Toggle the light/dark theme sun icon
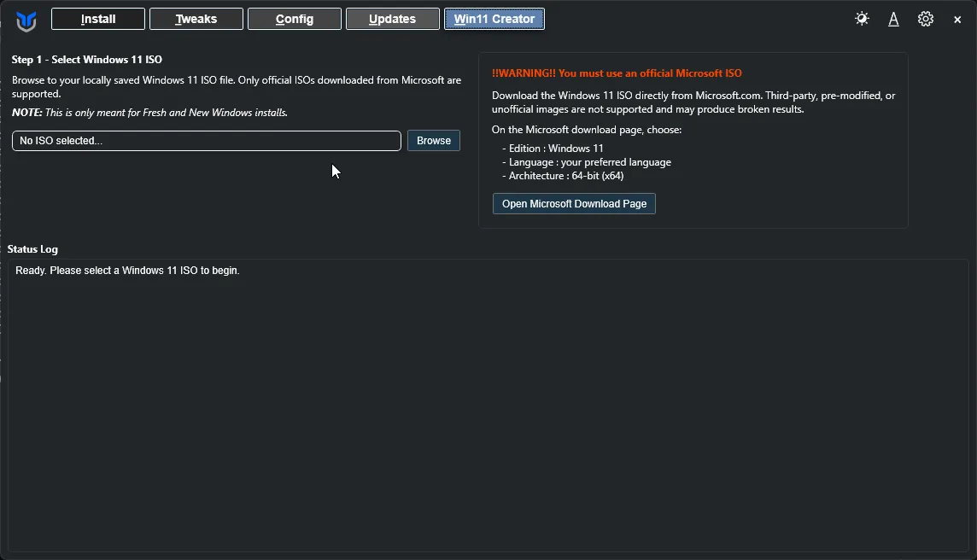The height and width of the screenshot is (560, 977). click(862, 19)
